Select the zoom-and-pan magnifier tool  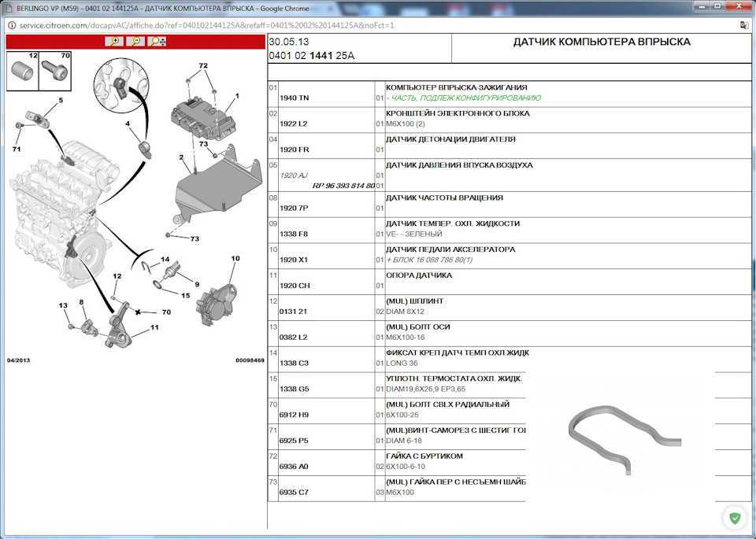click(157, 42)
